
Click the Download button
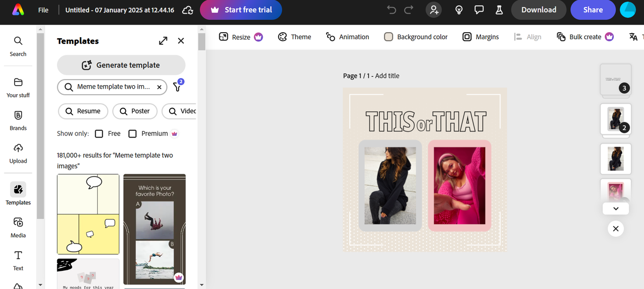click(x=539, y=10)
